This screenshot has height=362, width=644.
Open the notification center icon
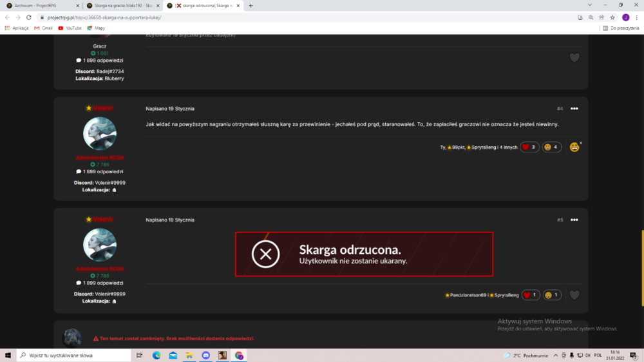[x=633, y=356]
